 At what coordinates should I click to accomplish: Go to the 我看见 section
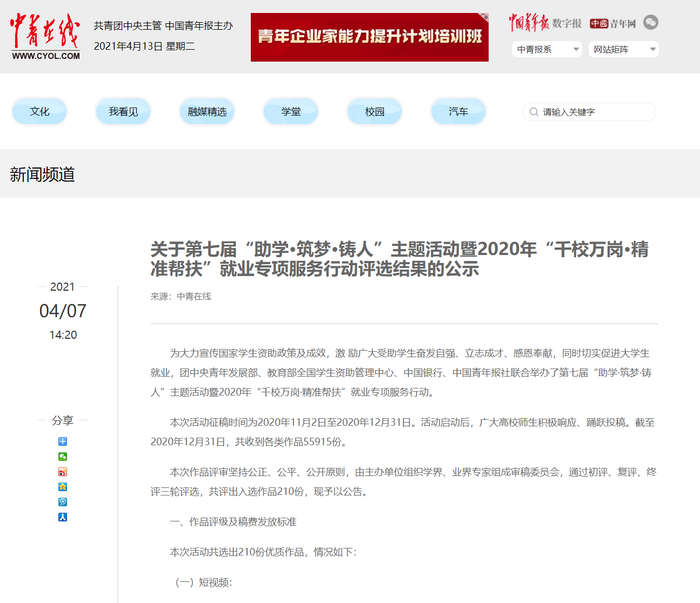click(123, 111)
